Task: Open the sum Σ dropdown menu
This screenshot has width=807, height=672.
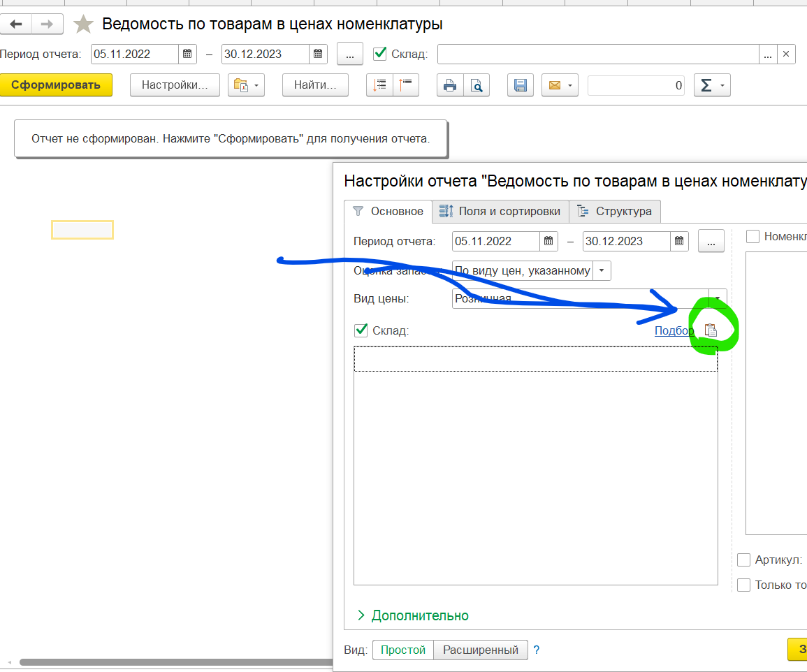Action: click(711, 85)
